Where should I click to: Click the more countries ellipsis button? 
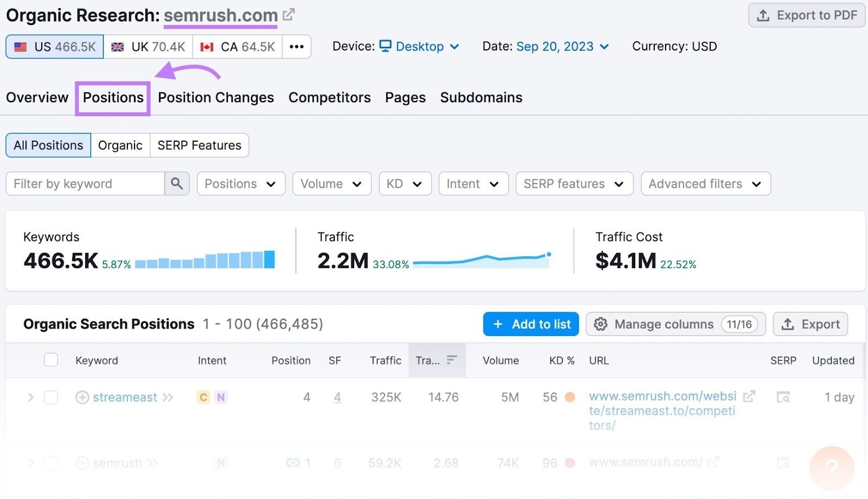click(x=296, y=47)
